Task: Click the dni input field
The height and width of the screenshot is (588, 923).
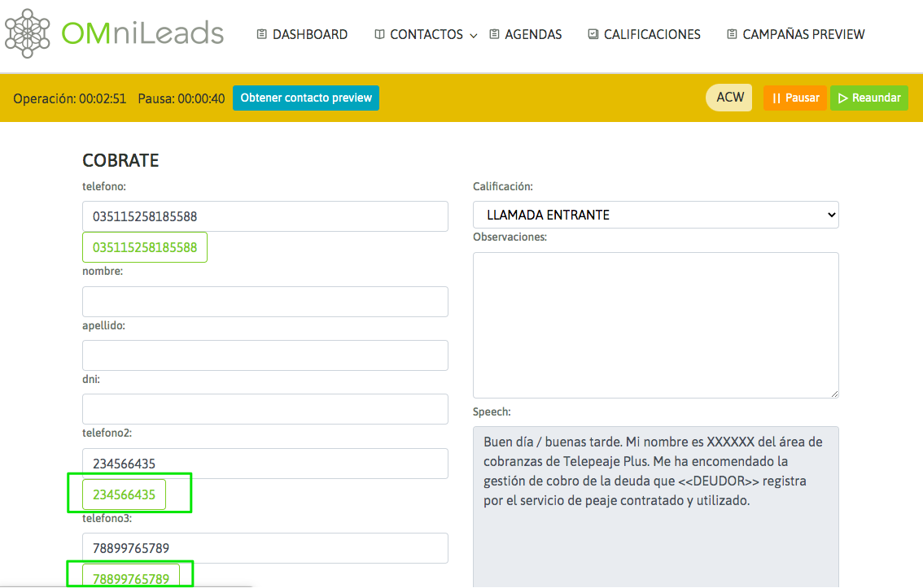Action: pos(265,409)
